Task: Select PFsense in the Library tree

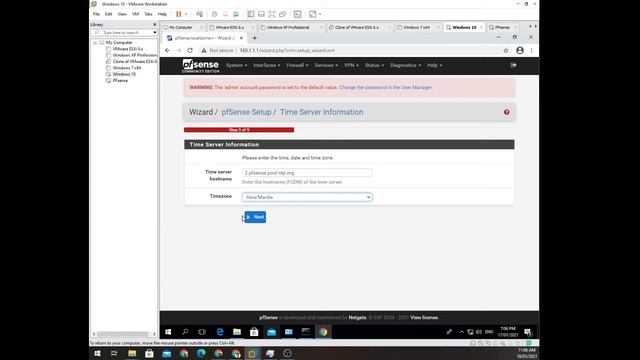Action: [120, 80]
